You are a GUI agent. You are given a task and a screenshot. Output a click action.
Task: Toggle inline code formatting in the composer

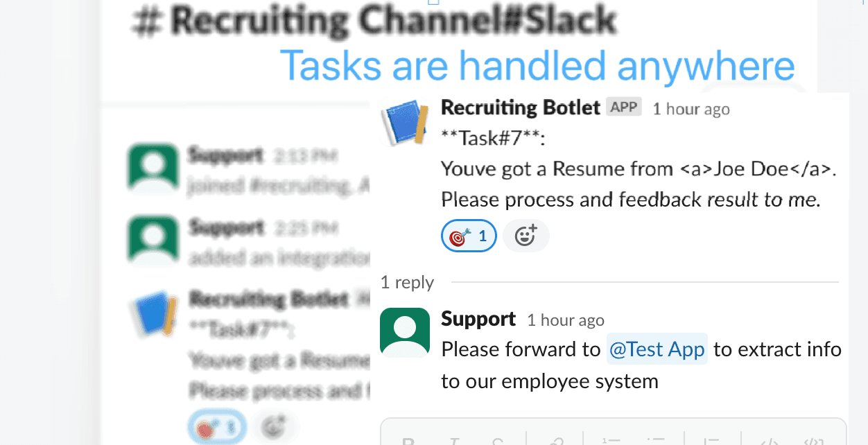(x=770, y=442)
